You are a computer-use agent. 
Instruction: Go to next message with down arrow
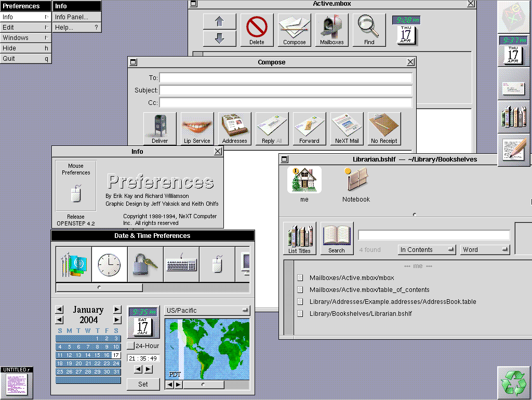(220, 38)
